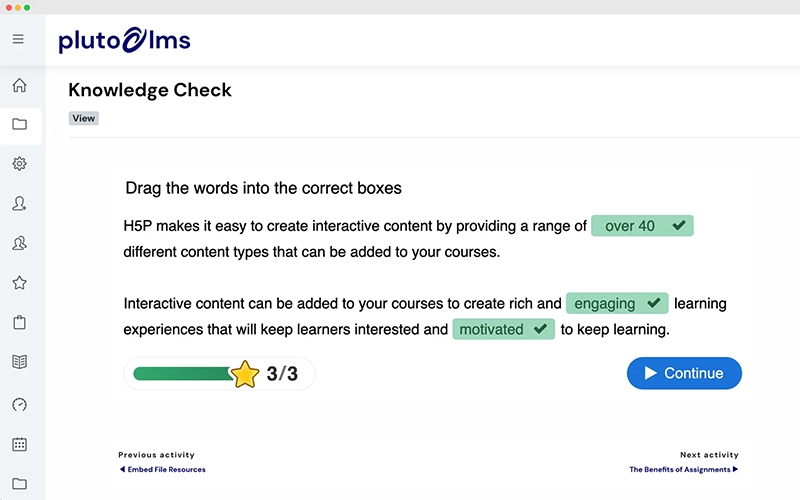Click the bottom folder icon in sidebar
Screen dimensions: 800x500
pos(19,484)
